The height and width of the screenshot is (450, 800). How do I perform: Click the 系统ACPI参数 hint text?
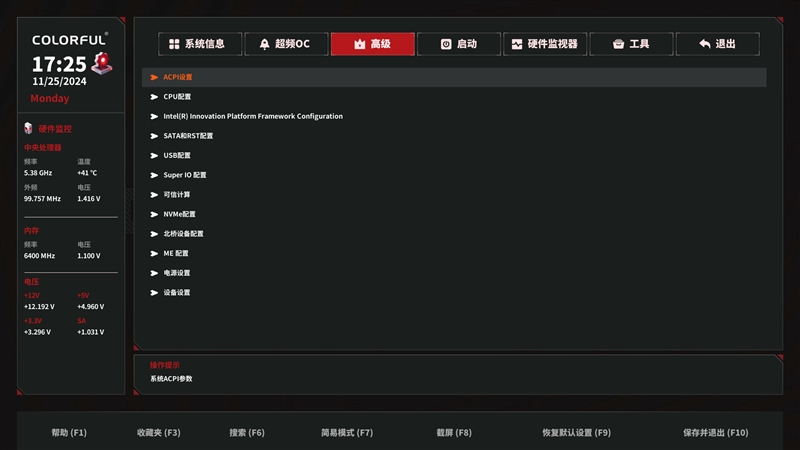171,379
